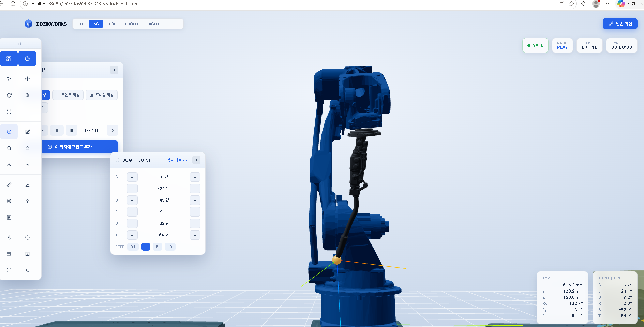The image size is (644, 327).
Task: Toggle the blue grid-plus panel button
Action: click(9, 59)
